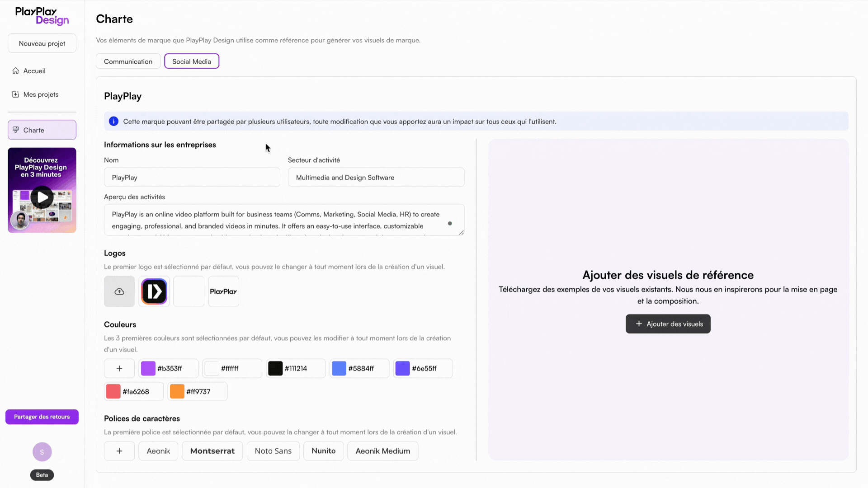Add a new font with plus icon
This screenshot has width=868, height=488.
(x=119, y=451)
